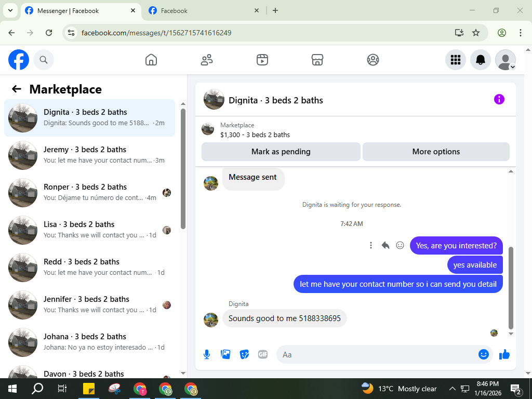Open a new browser tab
The width and height of the screenshot is (532, 399).
(275, 10)
